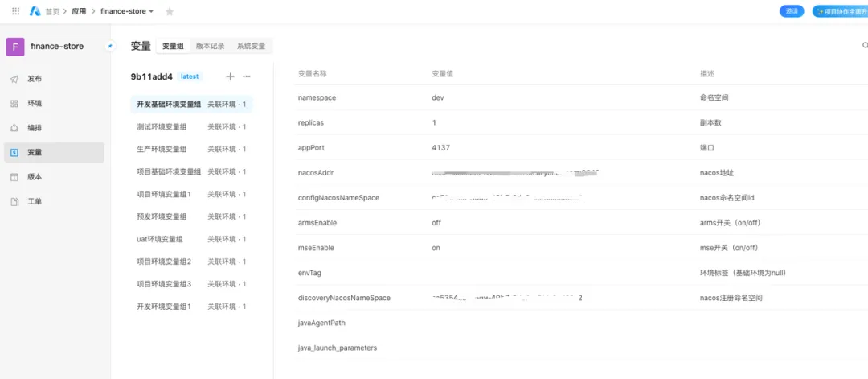Image resolution: width=868 pixels, height=379 pixels.
Task: Click the namespace value dev
Action: click(x=437, y=97)
